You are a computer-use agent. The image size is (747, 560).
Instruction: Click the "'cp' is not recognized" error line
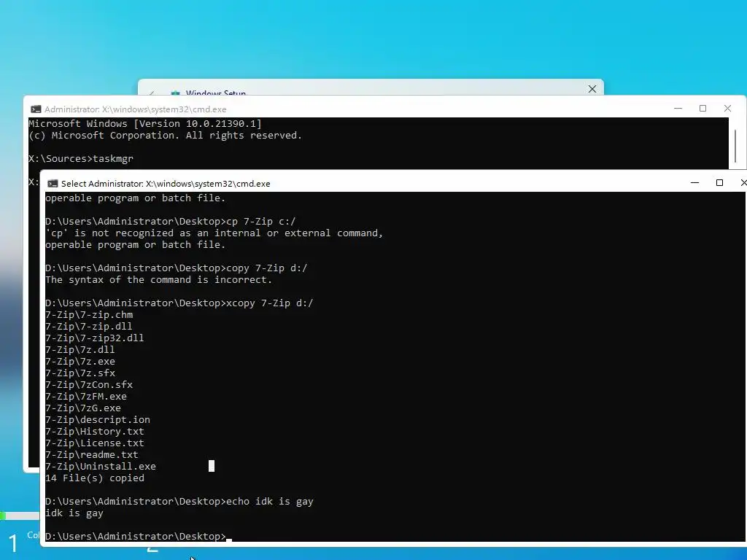tap(214, 233)
